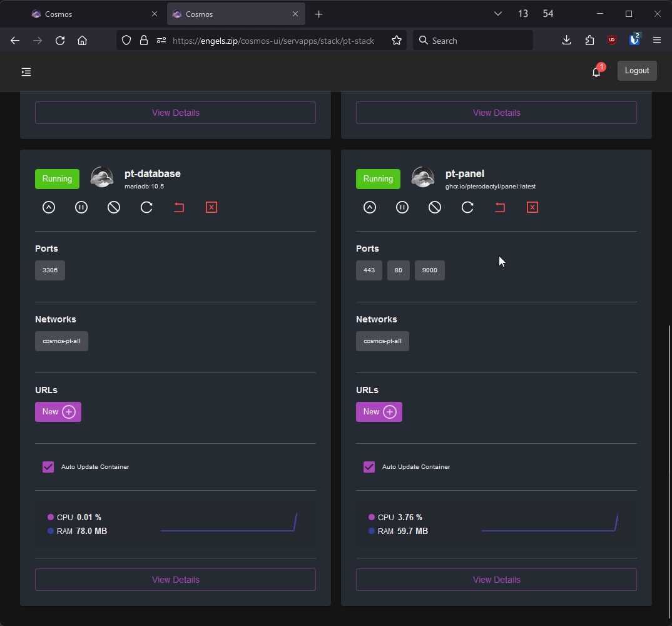Click the update icon for pt-database
Screen dimensions: 672x626
pyautogui.click(x=49, y=208)
